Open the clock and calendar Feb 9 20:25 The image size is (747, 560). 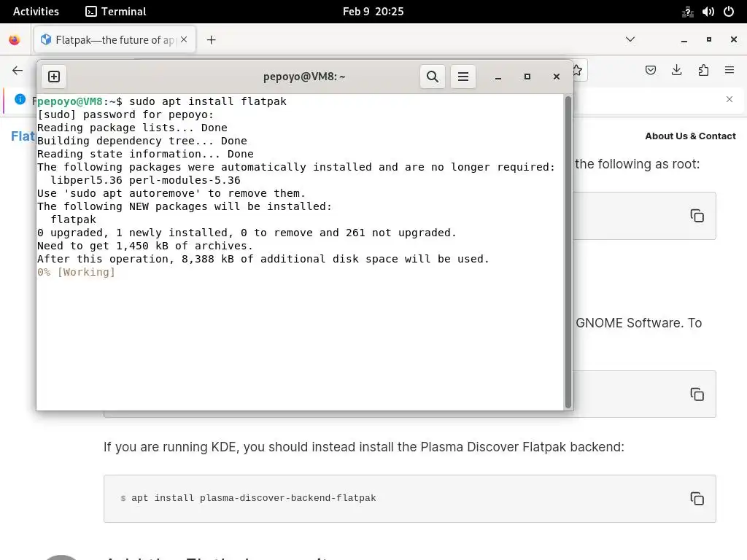point(373,12)
